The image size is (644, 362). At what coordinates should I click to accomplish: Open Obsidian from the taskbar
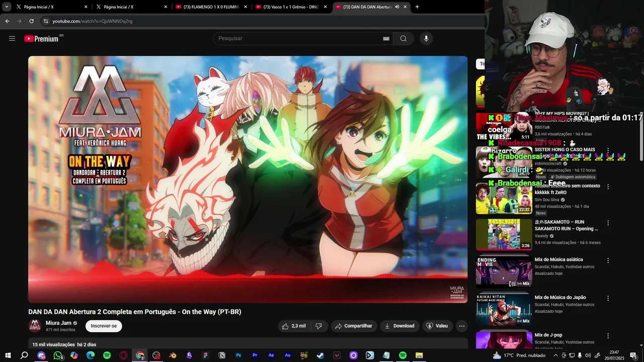pos(189,355)
